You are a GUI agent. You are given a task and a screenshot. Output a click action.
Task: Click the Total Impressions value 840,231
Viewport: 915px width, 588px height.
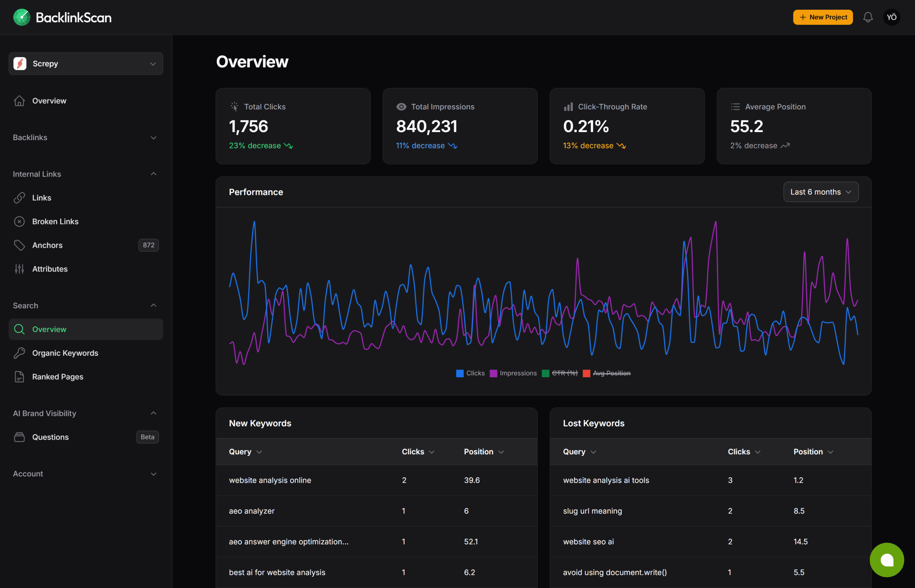[427, 127]
